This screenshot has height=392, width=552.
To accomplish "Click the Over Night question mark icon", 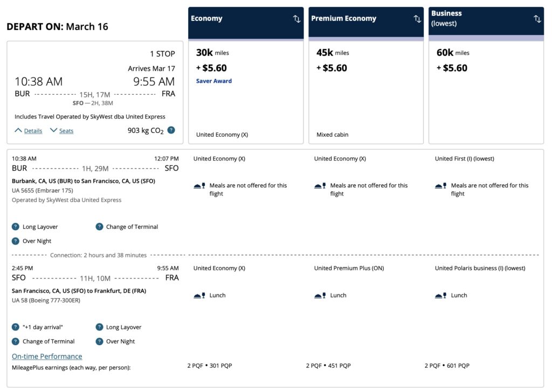I will 15,241.
